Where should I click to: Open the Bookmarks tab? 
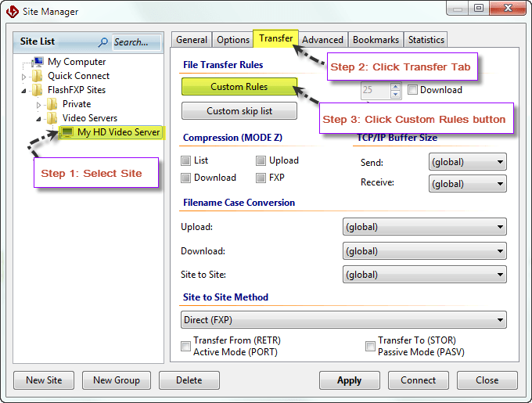tap(376, 40)
